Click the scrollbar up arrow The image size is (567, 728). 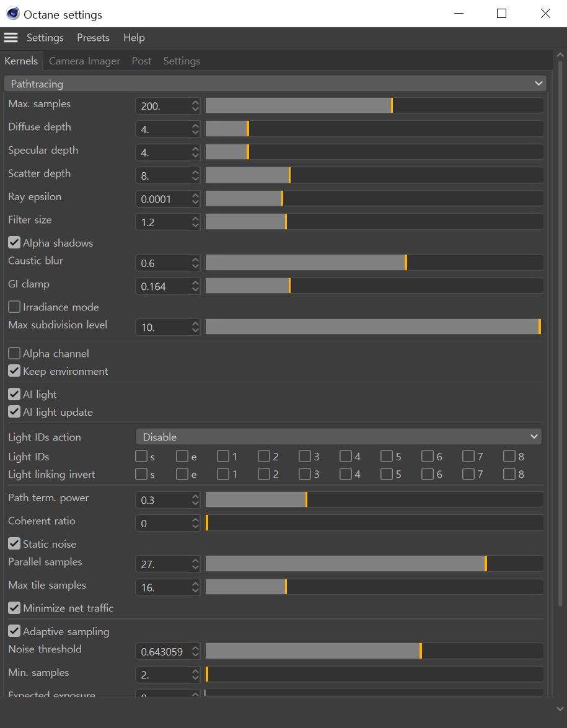click(560, 55)
